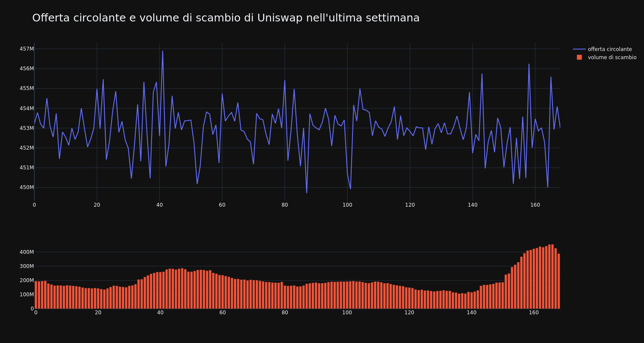
Task: Click the line trough at x=164
Action: (x=547, y=187)
